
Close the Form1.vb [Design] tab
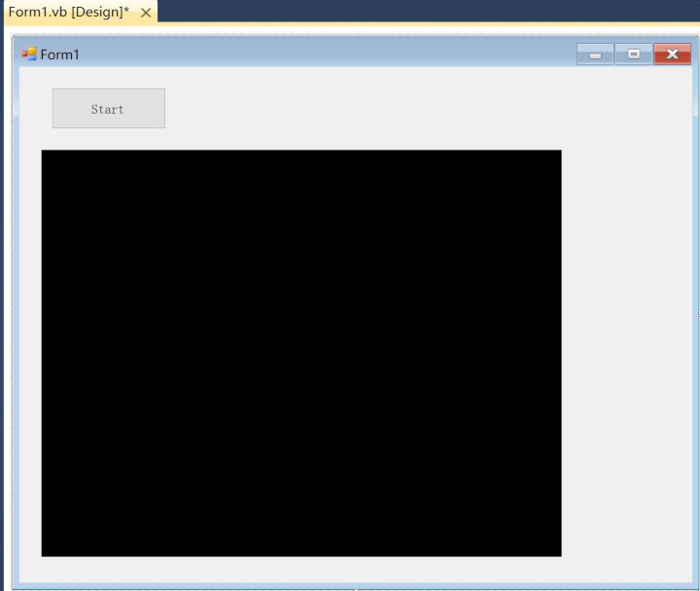(146, 12)
